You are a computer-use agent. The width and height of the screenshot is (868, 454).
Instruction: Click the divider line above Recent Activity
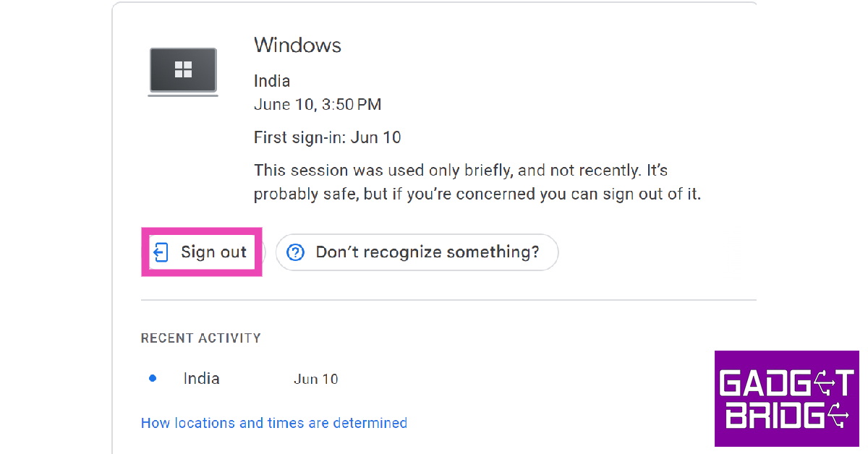coord(448,299)
